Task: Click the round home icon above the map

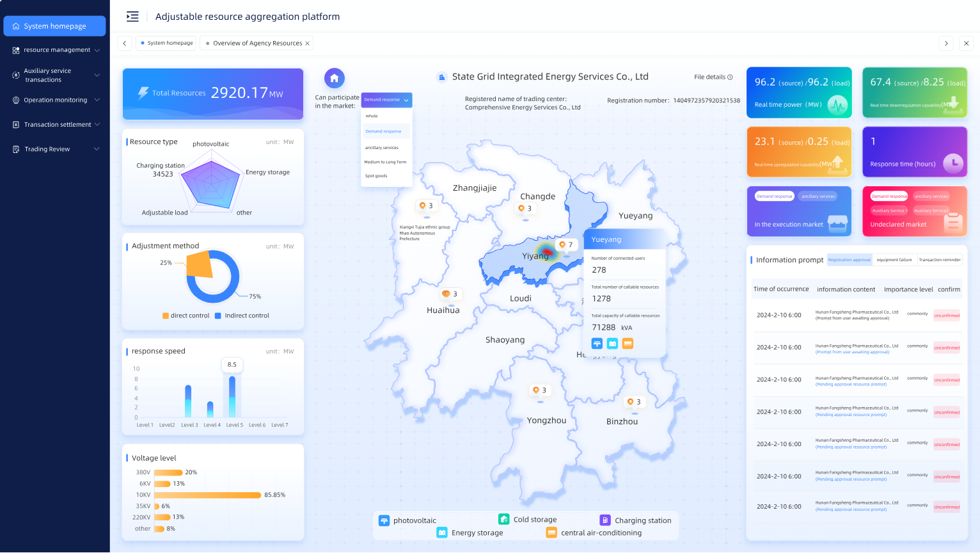Action: [334, 78]
